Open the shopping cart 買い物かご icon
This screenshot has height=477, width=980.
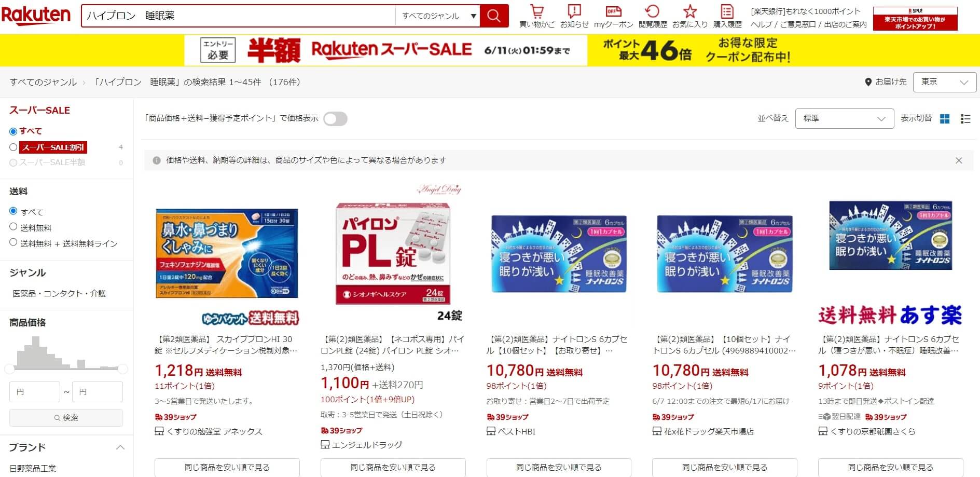[x=537, y=16]
